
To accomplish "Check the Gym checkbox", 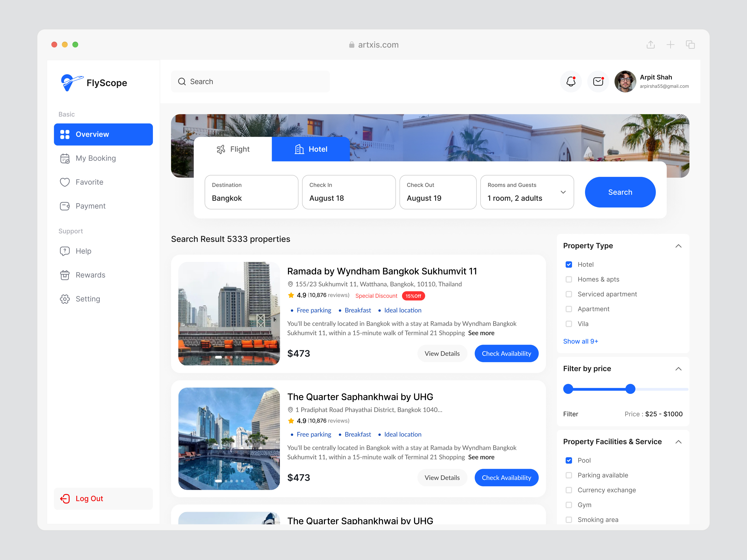I will pos(569,505).
